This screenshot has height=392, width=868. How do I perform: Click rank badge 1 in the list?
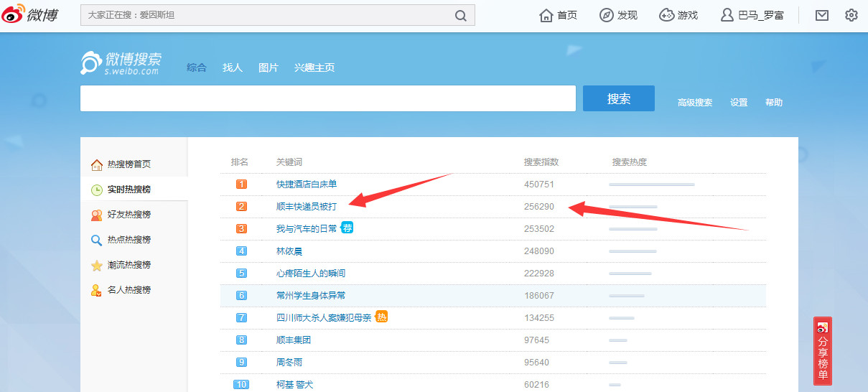[242, 184]
